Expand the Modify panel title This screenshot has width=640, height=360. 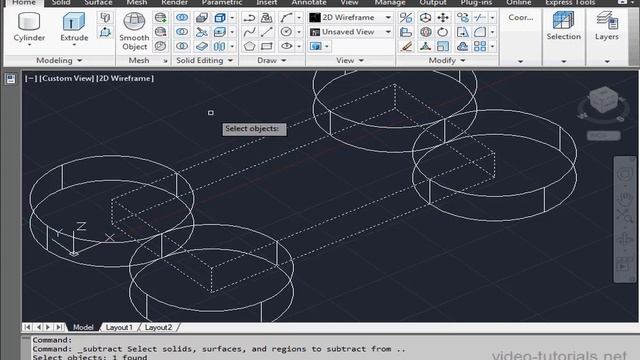[447, 60]
